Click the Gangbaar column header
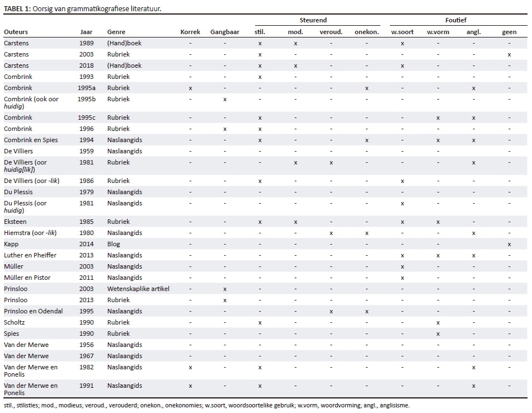 pos(224,32)
